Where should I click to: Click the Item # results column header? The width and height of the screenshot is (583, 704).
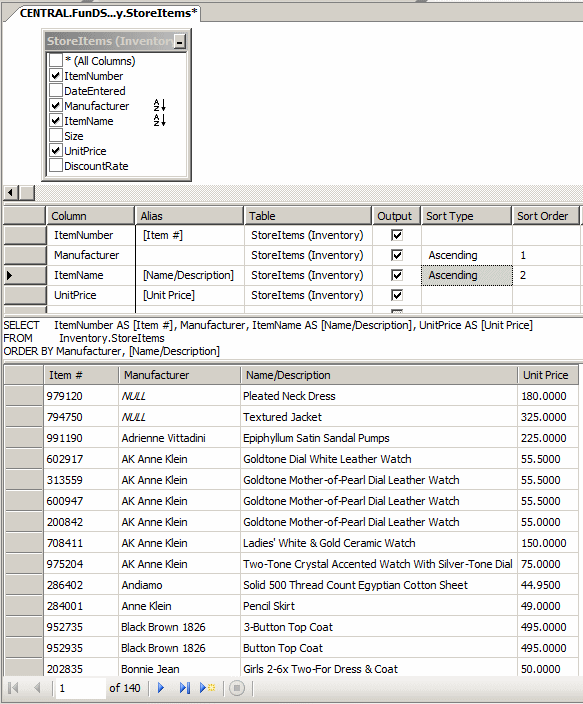[x=81, y=375]
